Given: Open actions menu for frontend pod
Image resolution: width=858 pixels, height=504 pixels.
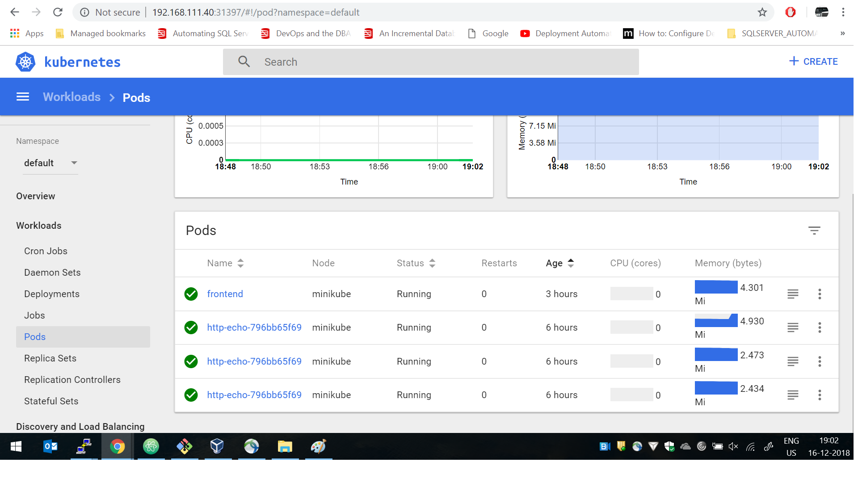Looking at the screenshot, I should (x=820, y=294).
